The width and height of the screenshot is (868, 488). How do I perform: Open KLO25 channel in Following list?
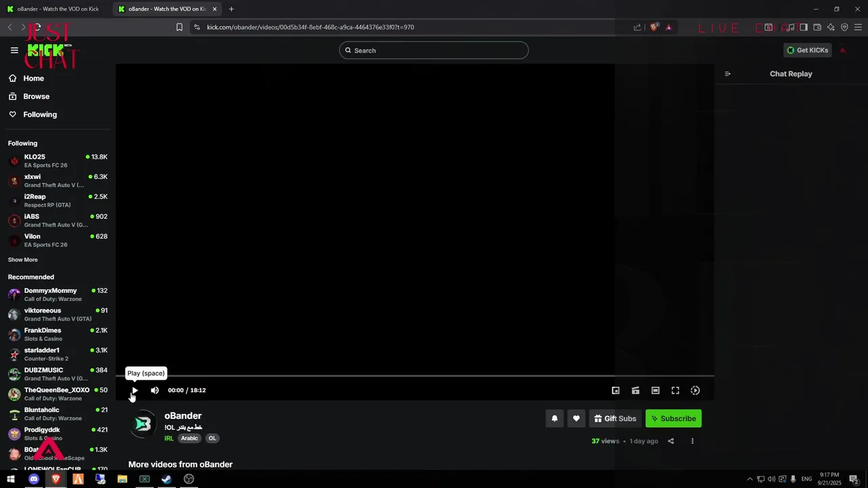pos(58,161)
